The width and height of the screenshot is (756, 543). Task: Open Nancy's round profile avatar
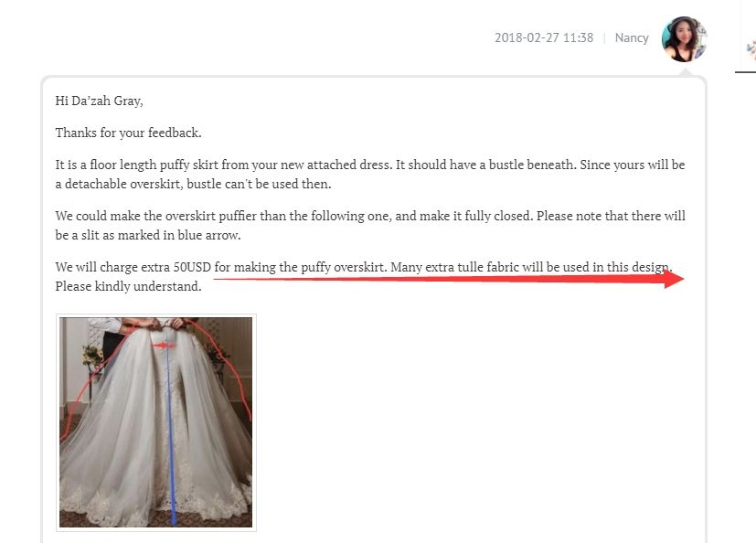pos(684,39)
